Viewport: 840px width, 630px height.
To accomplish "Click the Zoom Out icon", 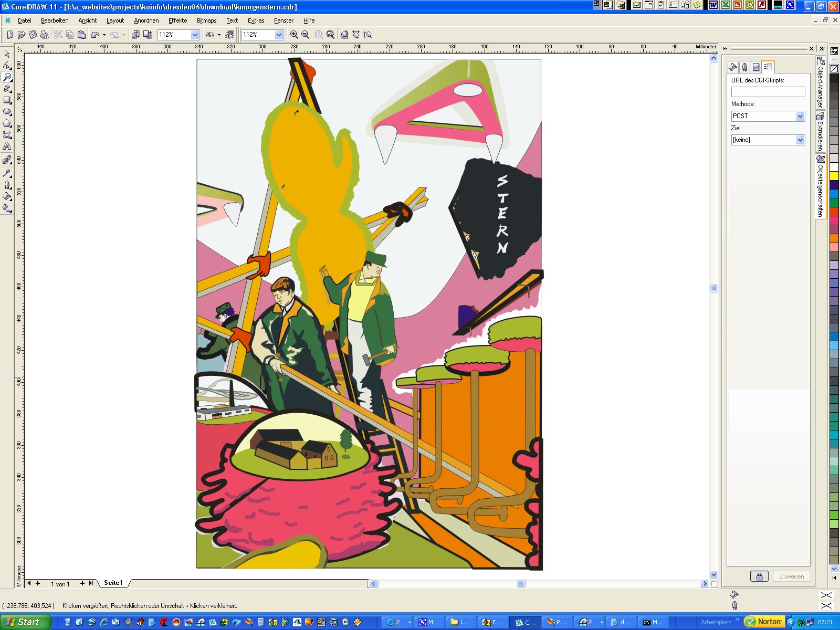I will 305,35.
